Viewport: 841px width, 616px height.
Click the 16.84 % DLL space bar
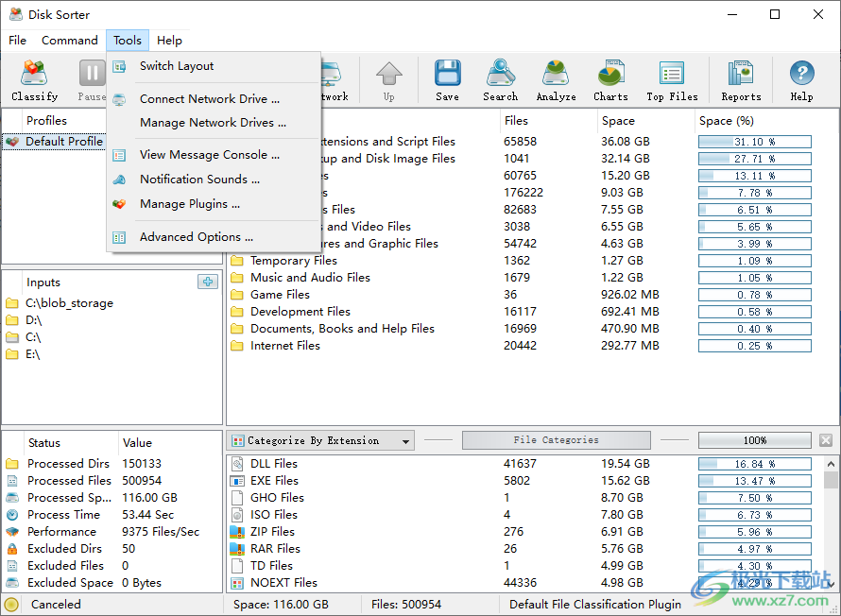(755, 464)
